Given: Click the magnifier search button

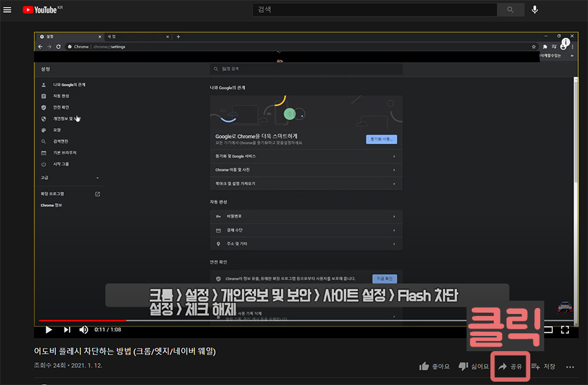Looking at the screenshot, I should 510,10.
